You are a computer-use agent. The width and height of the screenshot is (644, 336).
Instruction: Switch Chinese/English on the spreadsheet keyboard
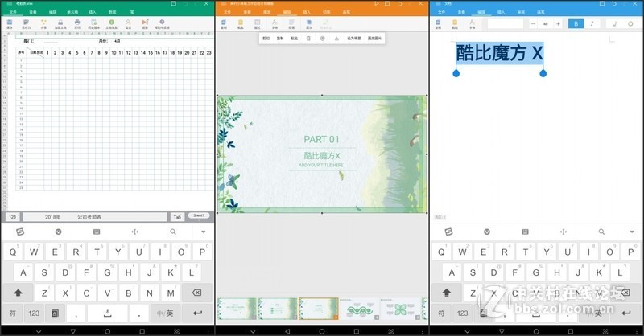coord(165,313)
